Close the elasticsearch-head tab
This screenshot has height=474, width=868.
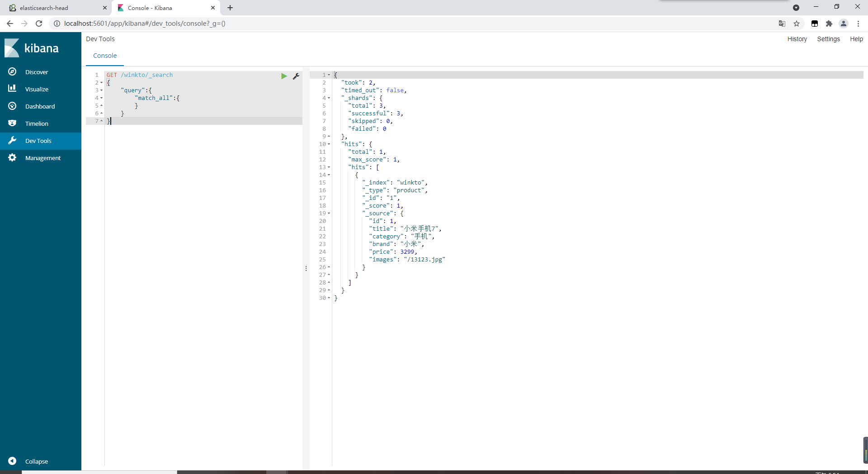(x=104, y=8)
